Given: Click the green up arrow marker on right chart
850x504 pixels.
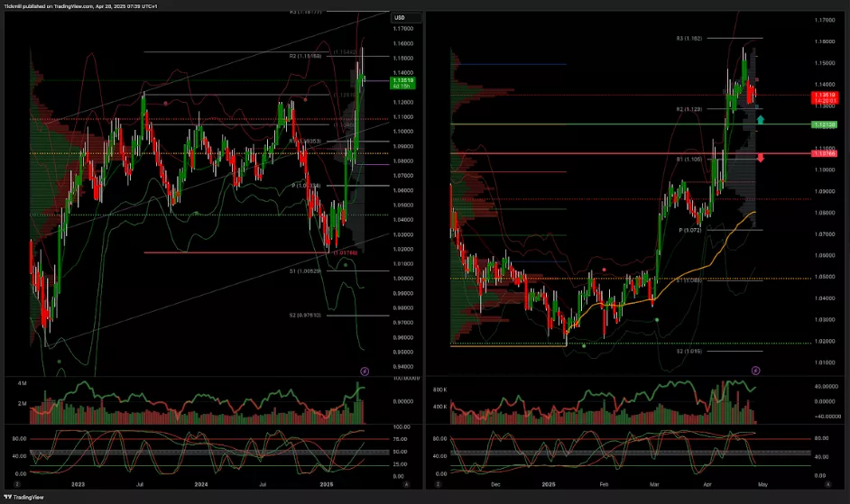Looking at the screenshot, I should (x=762, y=119).
